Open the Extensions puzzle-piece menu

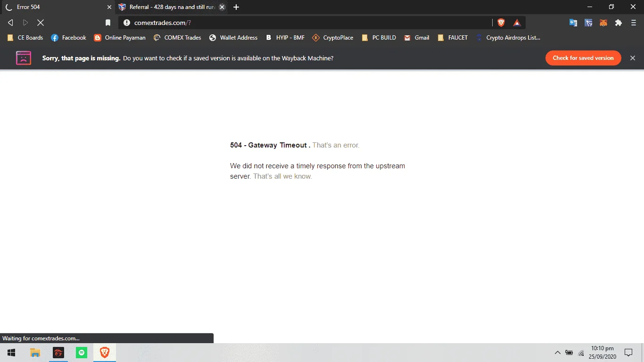point(619,23)
